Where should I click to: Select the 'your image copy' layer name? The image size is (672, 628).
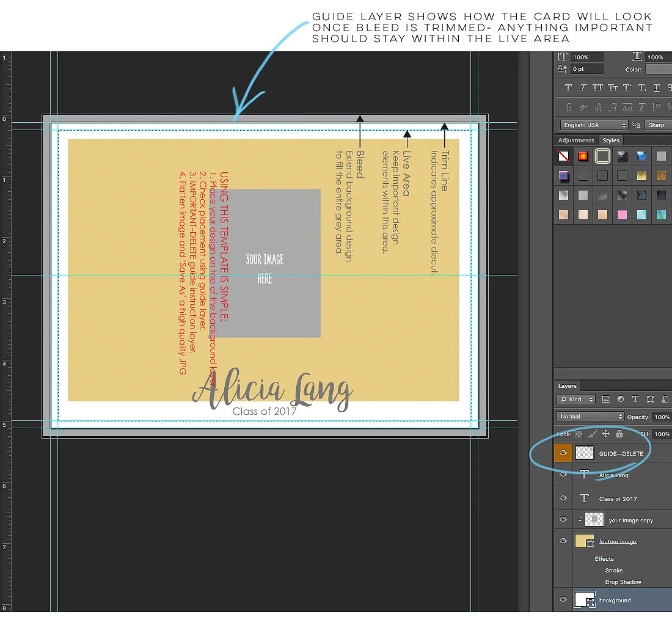tap(631, 520)
